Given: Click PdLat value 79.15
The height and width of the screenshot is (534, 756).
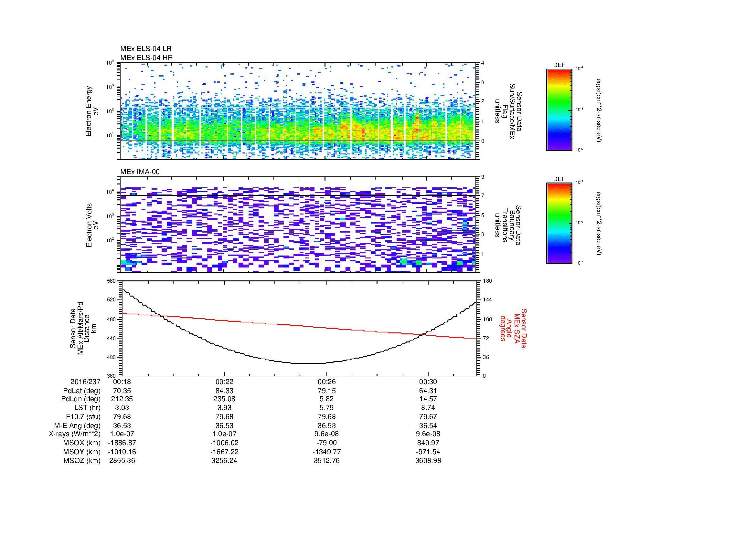Looking at the screenshot, I should (326, 391).
